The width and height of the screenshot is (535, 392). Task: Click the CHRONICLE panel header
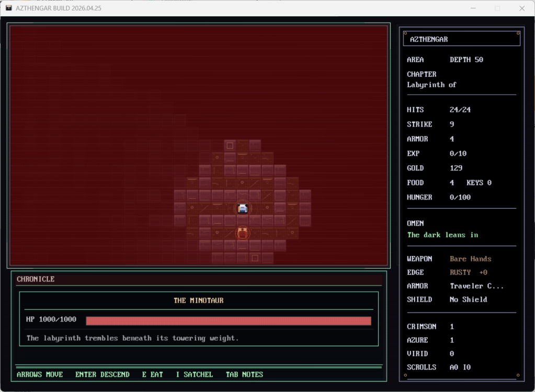(x=36, y=279)
